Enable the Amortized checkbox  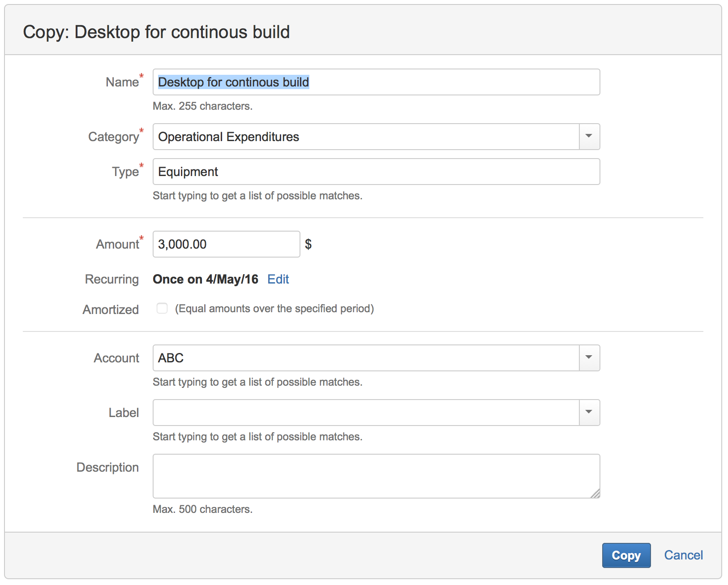[x=162, y=309]
